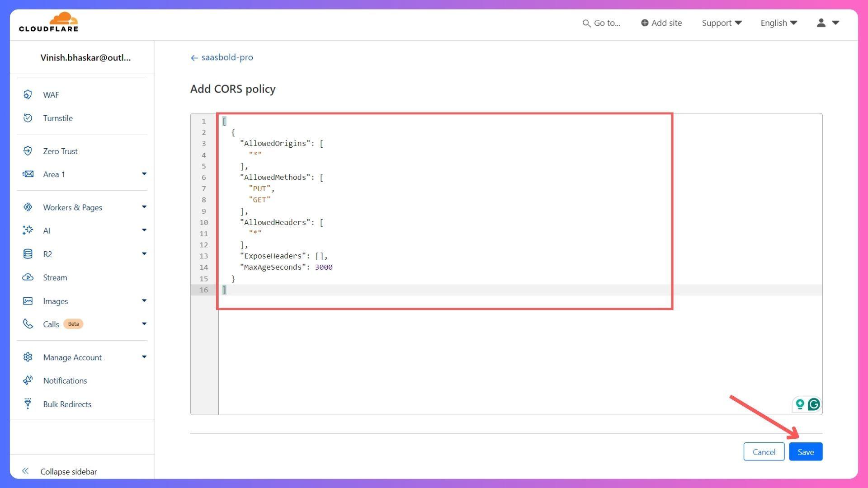This screenshot has height=488, width=868.
Task: Open the saasbold-pro back navigation link
Action: (x=221, y=56)
